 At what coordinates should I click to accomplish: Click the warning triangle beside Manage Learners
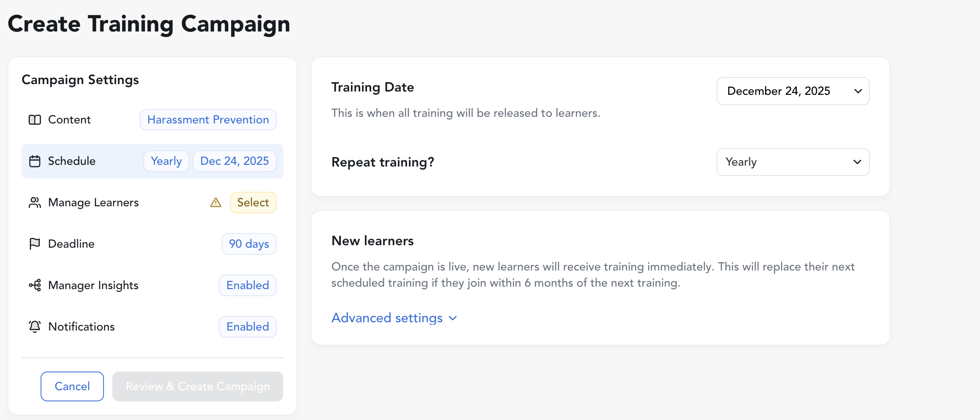pos(216,203)
